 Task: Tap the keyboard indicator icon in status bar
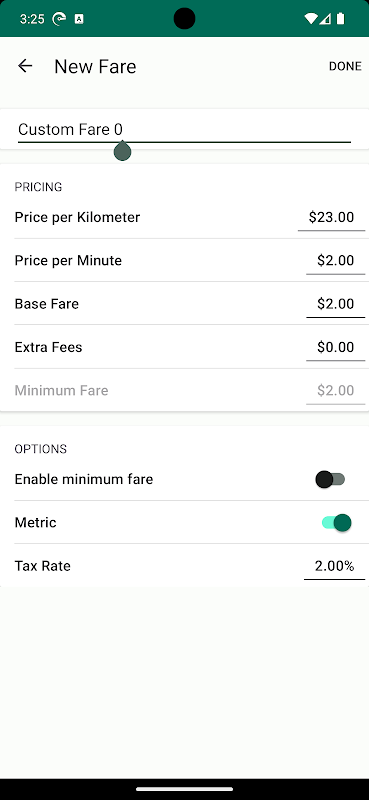pos(79,19)
